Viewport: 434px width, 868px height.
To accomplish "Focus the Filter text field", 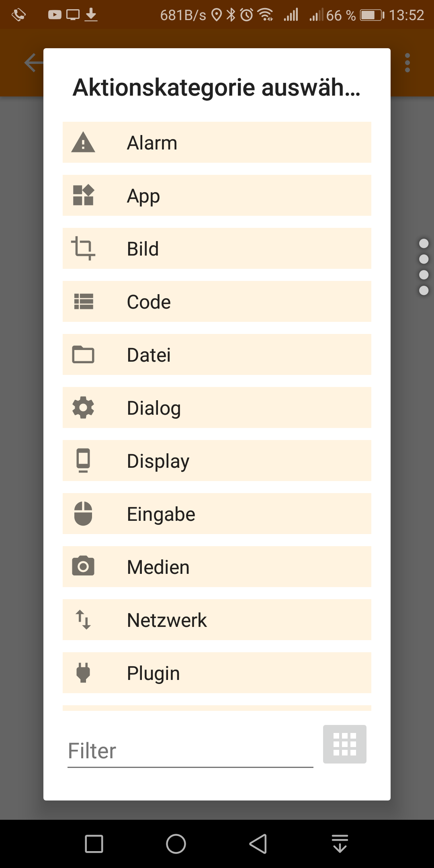I will [190, 751].
